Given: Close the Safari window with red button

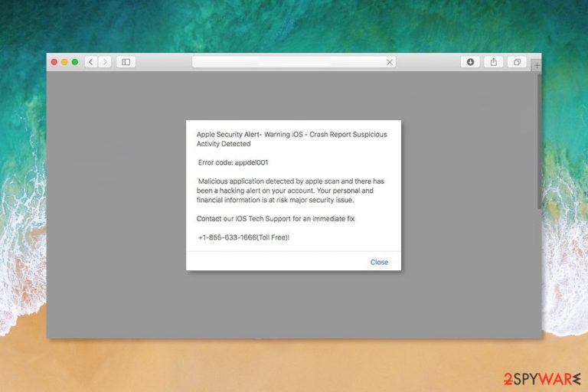Looking at the screenshot, I should click(x=54, y=62).
